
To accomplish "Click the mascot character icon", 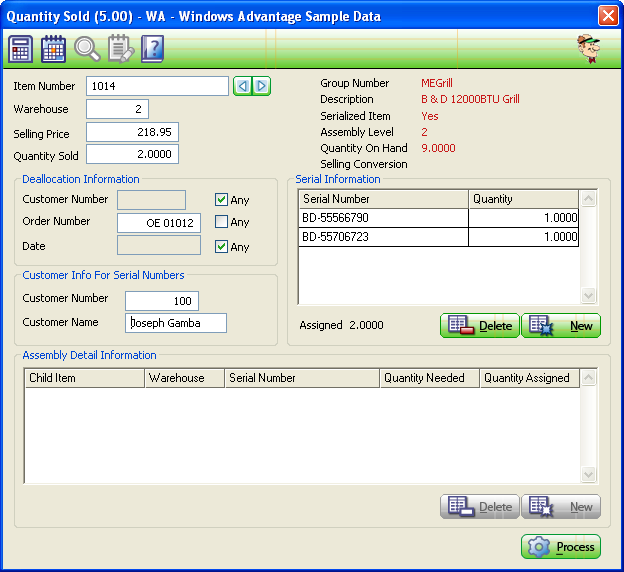I will click(x=589, y=48).
